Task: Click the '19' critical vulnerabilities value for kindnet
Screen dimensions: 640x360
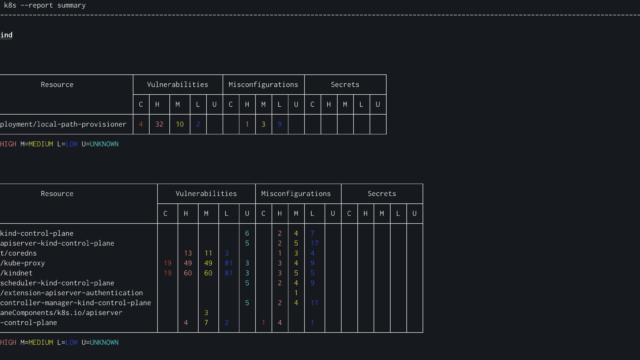Action: click(167, 273)
